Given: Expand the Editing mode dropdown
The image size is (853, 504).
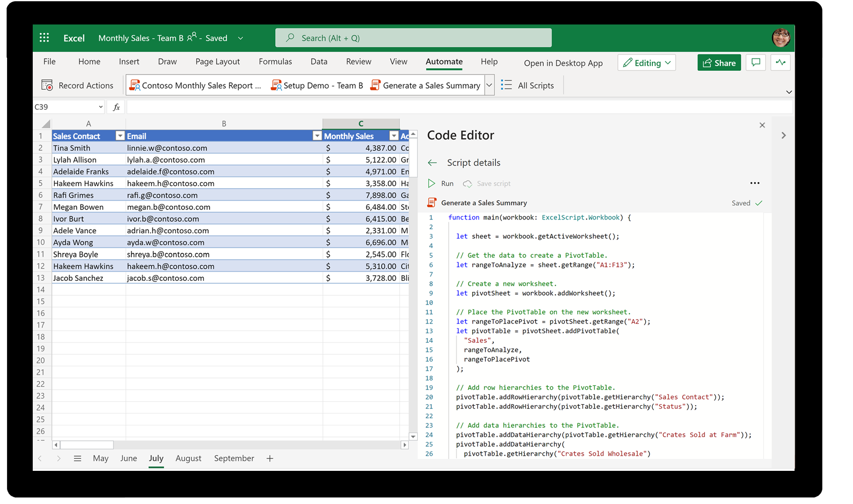Looking at the screenshot, I should click(668, 63).
